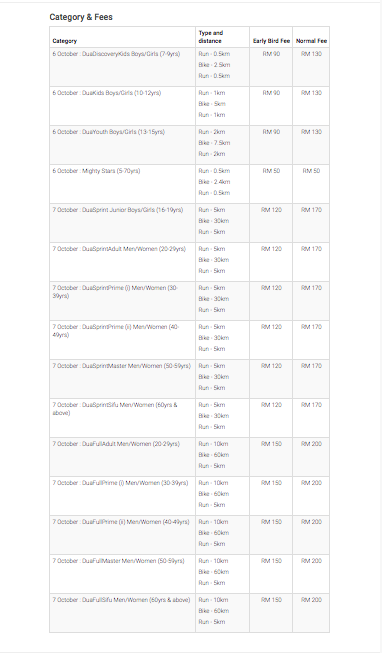Click the DuaSprint Junior Boys/Girls (16-19yrs) entry
Image resolution: width=382 pixels, height=653 pixels.
[117, 210]
